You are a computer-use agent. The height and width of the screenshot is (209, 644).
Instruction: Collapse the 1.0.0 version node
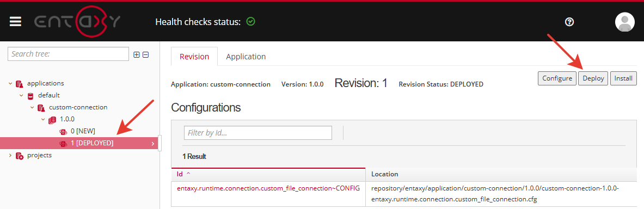pos(43,120)
